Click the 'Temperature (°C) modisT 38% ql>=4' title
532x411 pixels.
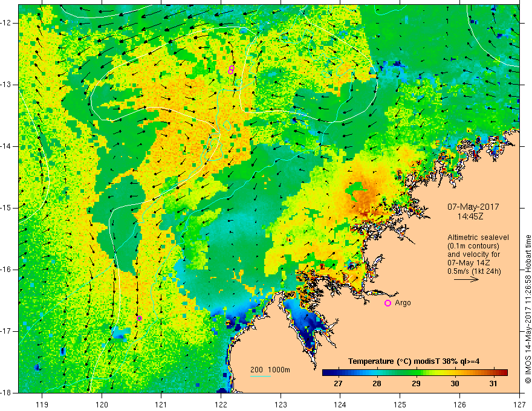pos(414,361)
